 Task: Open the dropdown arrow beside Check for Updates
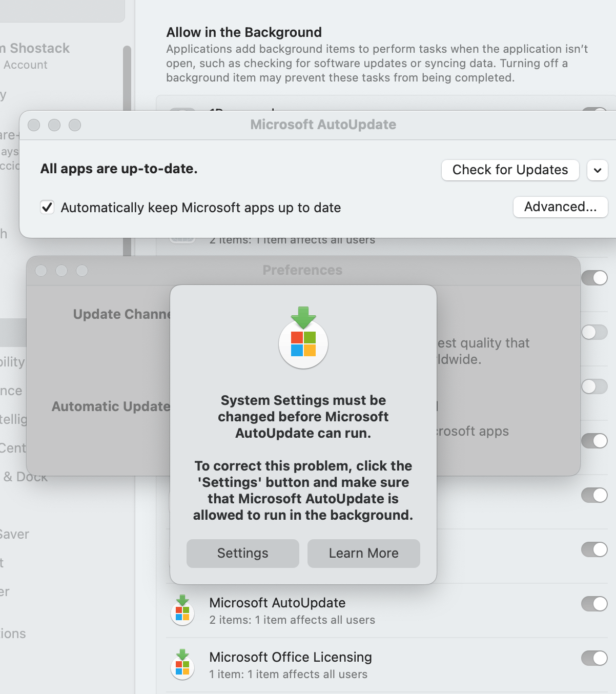[x=598, y=170]
